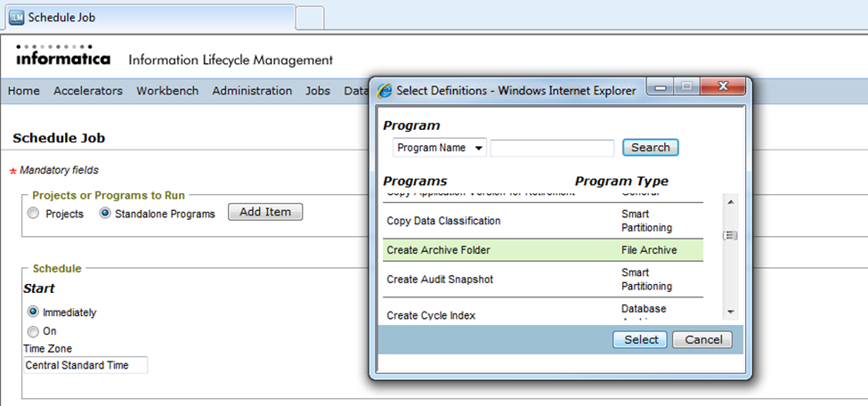This screenshot has width=868, height=406.
Task: Open the Home menu
Action: pos(24,91)
